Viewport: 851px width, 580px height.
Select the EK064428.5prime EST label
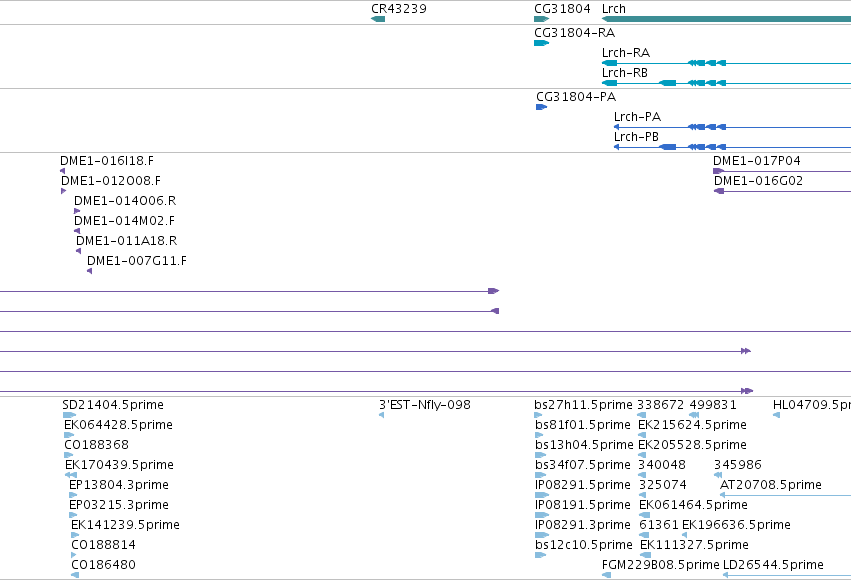[x=118, y=425]
